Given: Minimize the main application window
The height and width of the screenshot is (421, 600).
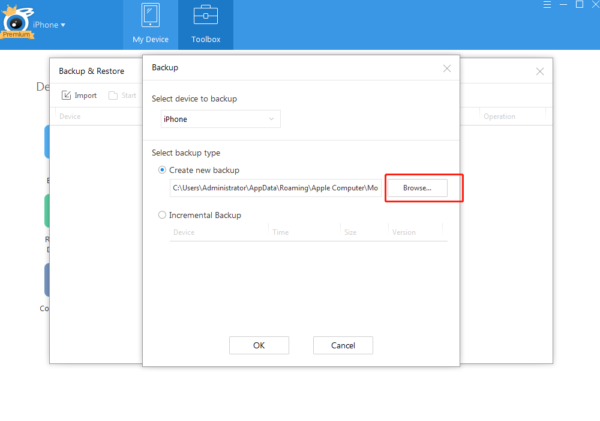Looking at the screenshot, I should (562, 6).
